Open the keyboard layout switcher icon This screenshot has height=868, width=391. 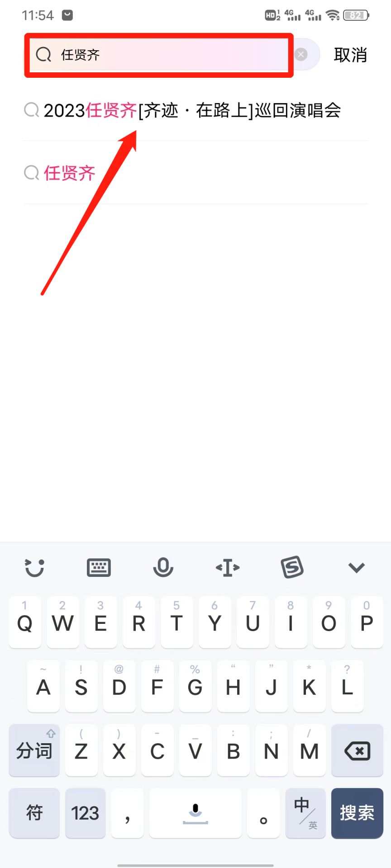(99, 567)
